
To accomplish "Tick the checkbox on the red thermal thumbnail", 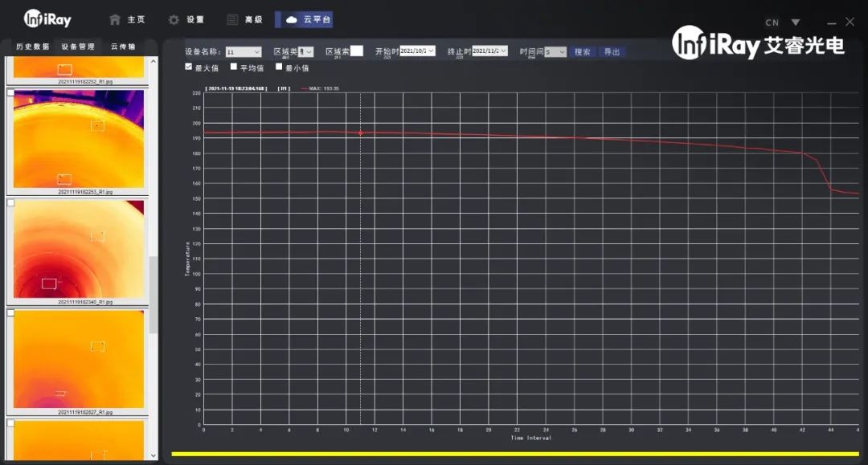I will pyautogui.click(x=11, y=203).
